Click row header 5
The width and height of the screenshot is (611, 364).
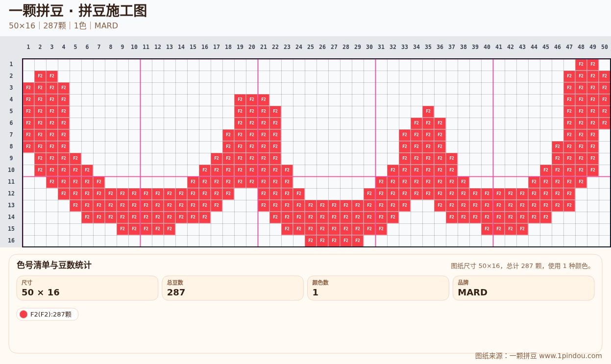tap(11, 111)
